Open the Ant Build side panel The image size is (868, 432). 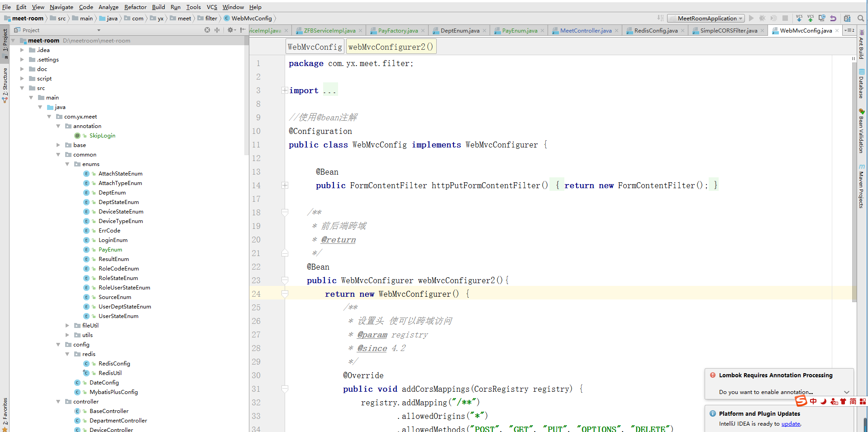point(861,45)
